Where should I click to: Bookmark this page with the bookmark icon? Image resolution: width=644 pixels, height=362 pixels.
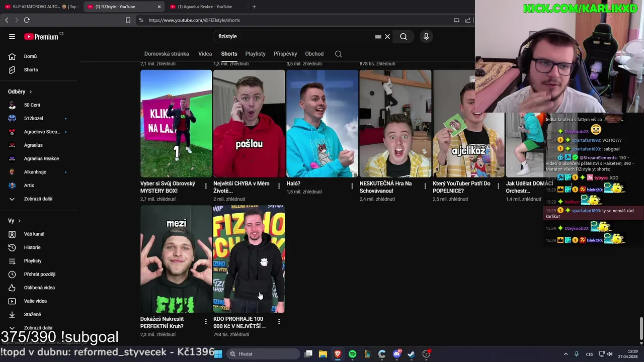(x=128, y=20)
